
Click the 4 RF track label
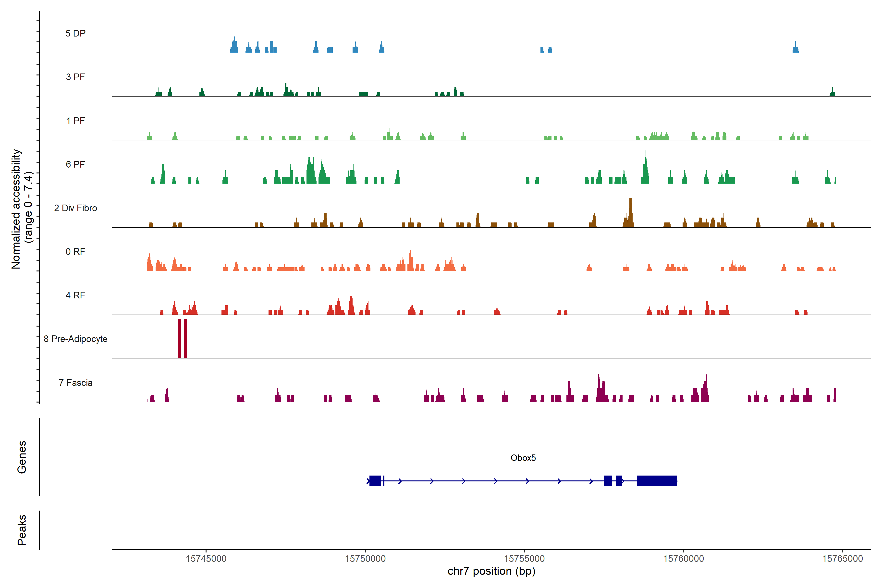click(75, 295)
